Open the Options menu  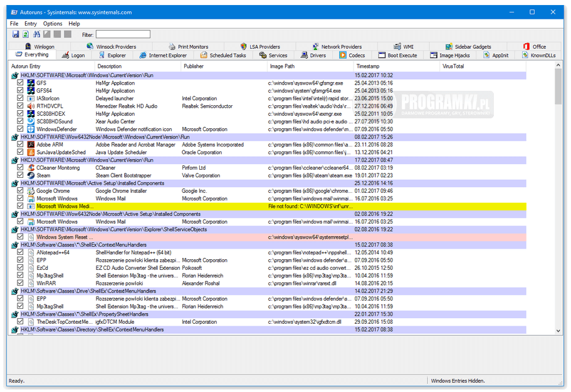pyautogui.click(x=53, y=24)
